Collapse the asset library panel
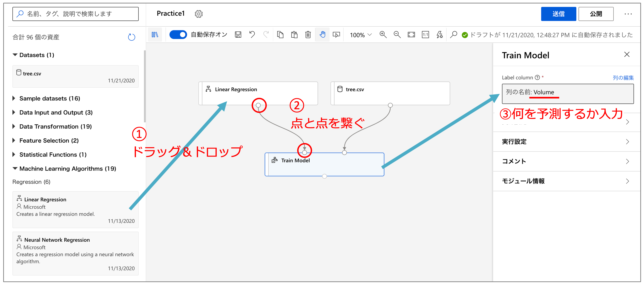The height and width of the screenshot is (286, 644). pyautogui.click(x=155, y=35)
